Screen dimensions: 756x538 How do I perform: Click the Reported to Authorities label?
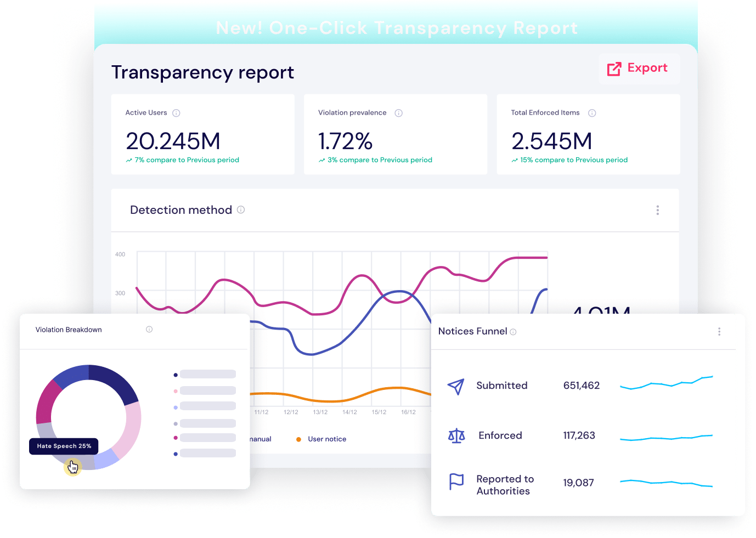(505, 485)
